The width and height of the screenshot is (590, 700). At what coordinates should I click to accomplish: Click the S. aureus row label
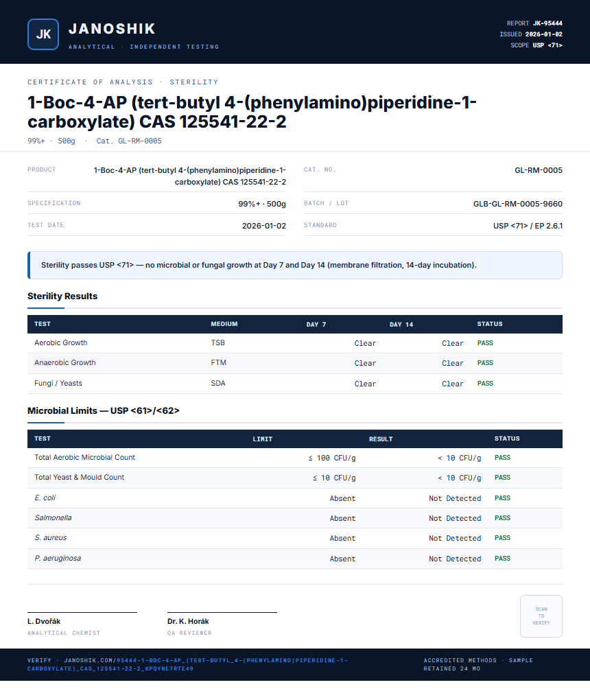[51, 538]
